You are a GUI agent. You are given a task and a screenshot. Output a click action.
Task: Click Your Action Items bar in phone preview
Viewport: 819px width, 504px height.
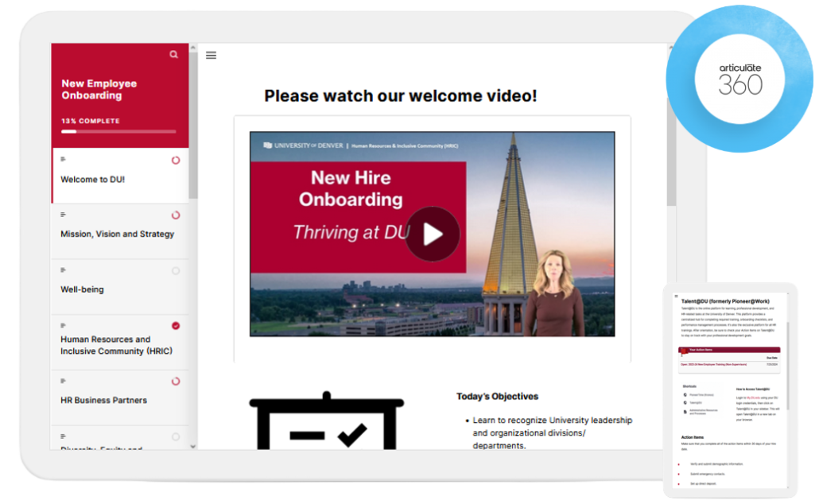[x=729, y=350]
